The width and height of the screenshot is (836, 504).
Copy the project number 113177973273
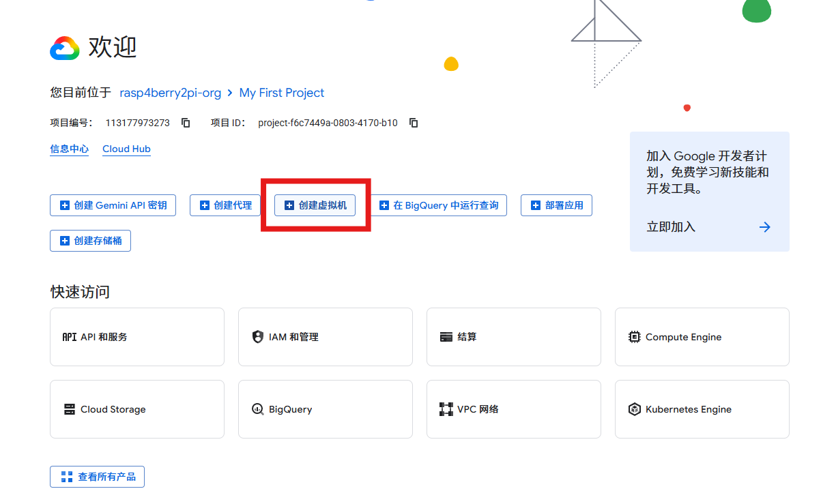coord(186,123)
